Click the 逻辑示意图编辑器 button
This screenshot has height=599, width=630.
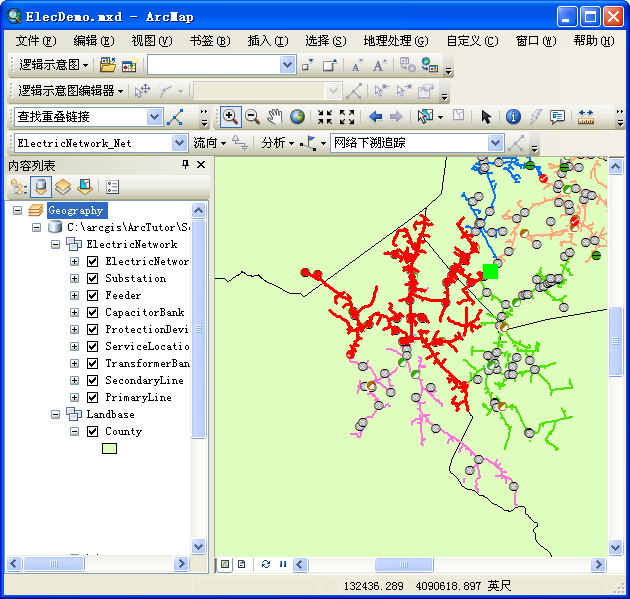point(70,91)
